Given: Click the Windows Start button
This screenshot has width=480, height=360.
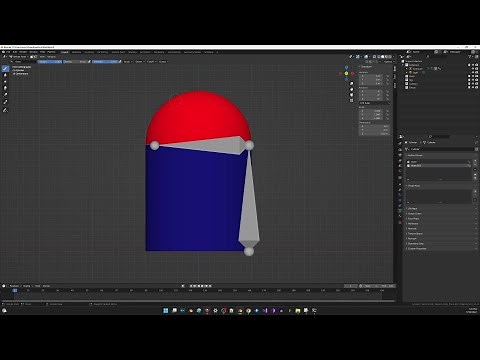Looking at the screenshot, I should (x=166, y=310).
